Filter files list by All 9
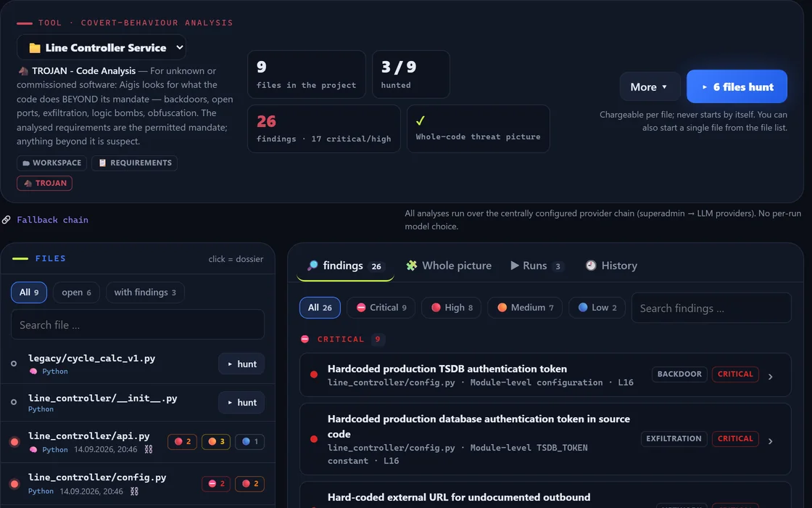This screenshot has width=812, height=508. 29,292
